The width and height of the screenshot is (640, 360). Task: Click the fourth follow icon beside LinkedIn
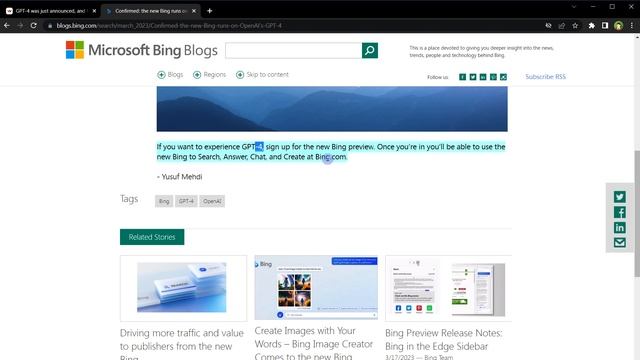[493, 77]
